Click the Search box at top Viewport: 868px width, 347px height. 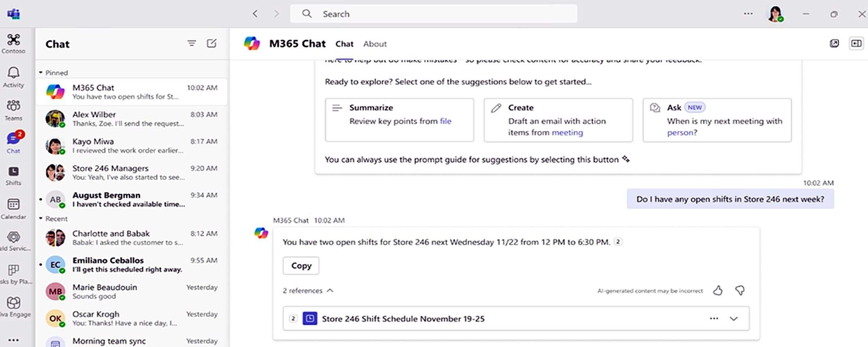tap(434, 14)
